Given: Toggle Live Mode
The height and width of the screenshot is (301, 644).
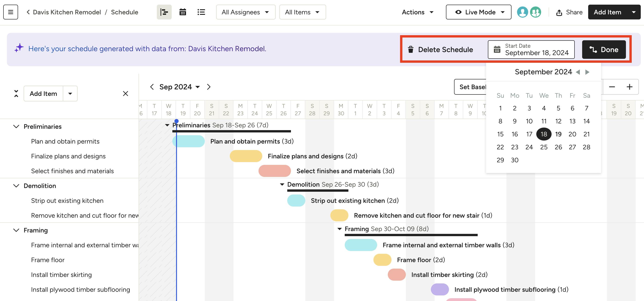Looking at the screenshot, I should coord(478,12).
